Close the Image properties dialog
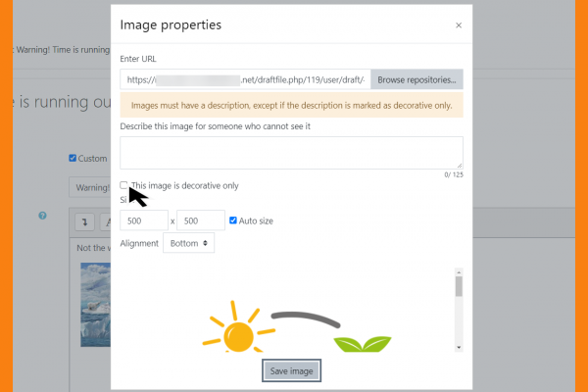The height and width of the screenshot is (392, 588). pos(459,25)
